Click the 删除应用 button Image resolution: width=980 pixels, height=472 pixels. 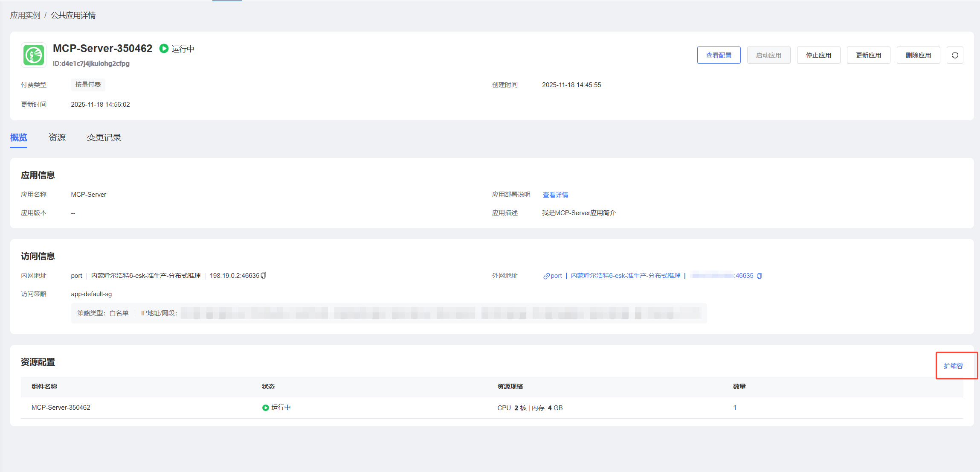[x=918, y=55]
